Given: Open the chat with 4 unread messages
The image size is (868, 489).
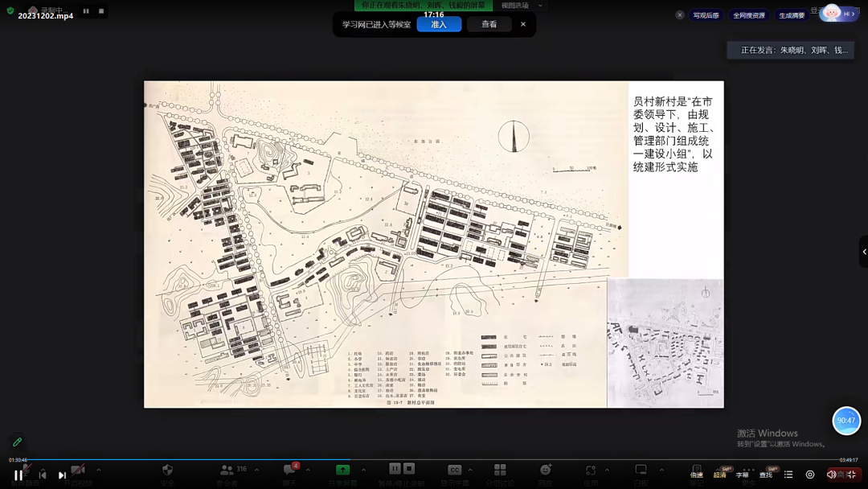Looking at the screenshot, I should click(x=289, y=471).
